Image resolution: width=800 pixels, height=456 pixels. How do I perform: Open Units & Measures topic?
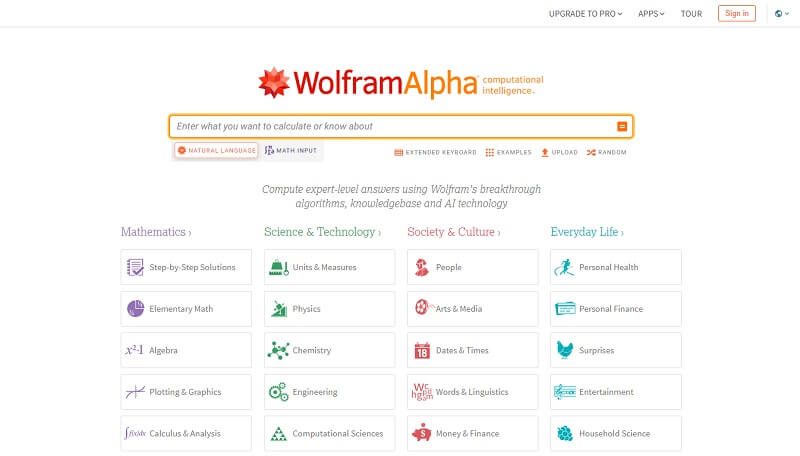[330, 267]
